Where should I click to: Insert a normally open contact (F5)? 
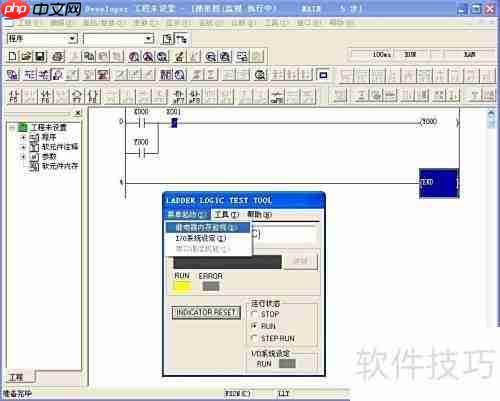point(14,96)
